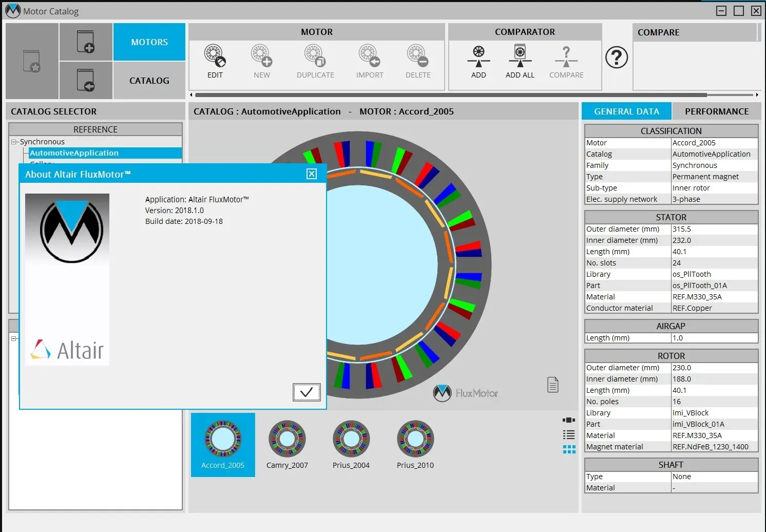Collapse the lower panel tree node
This screenshot has width=766, height=532.
pos(14,338)
